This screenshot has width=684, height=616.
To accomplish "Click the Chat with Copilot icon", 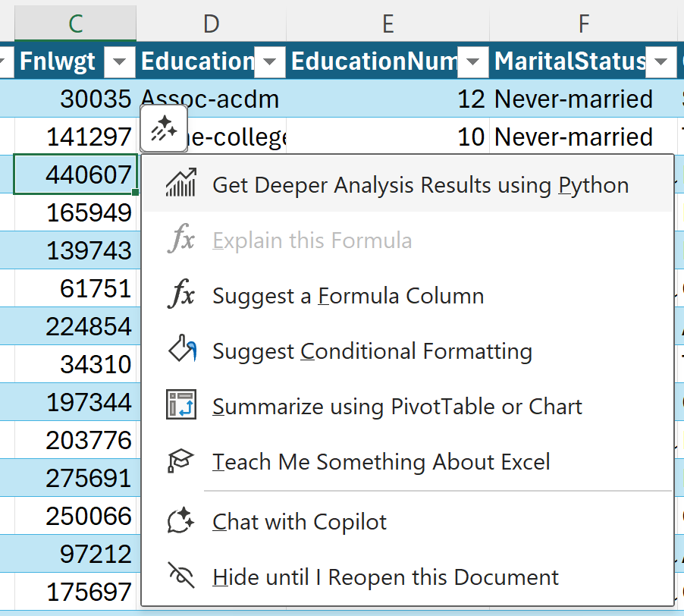I will coord(181,522).
